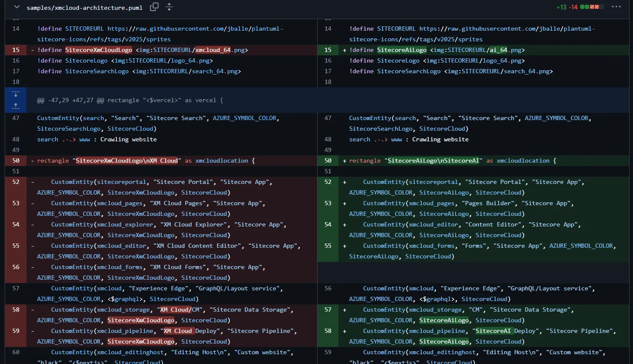Click the gray neutral diff-stat square
The image size is (633, 364).
(x=601, y=7)
